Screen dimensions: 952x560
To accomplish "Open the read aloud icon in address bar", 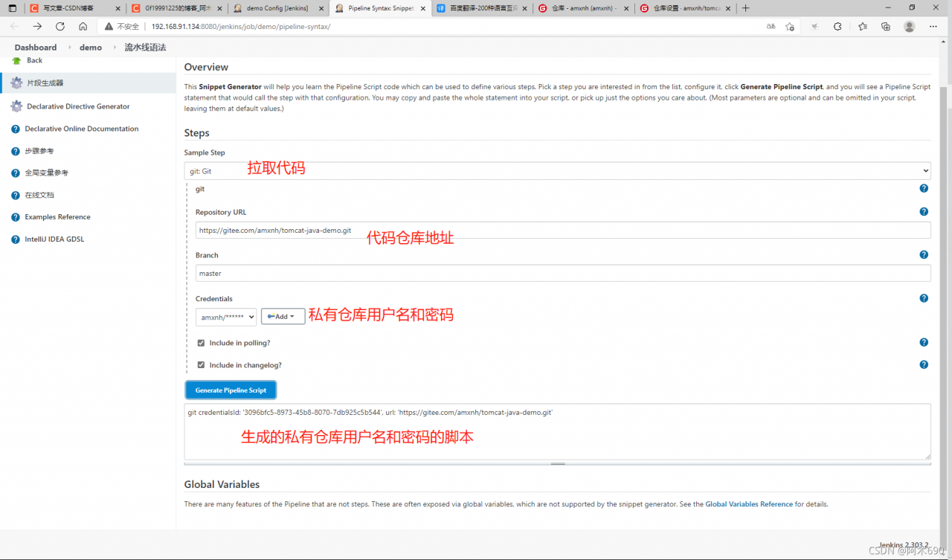I will (771, 26).
